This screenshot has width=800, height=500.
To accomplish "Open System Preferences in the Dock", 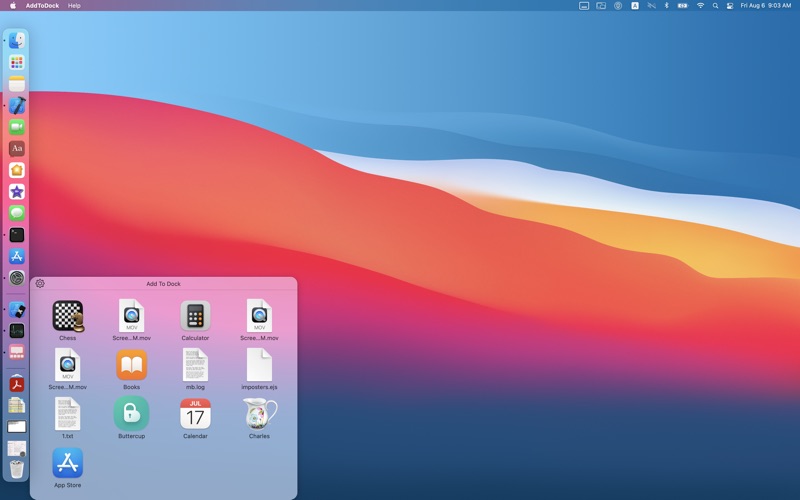I will point(17,278).
